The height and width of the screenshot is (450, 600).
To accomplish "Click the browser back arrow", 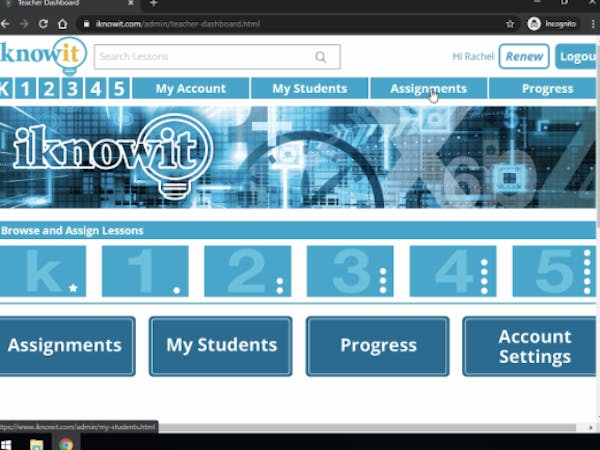I will click(5, 24).
